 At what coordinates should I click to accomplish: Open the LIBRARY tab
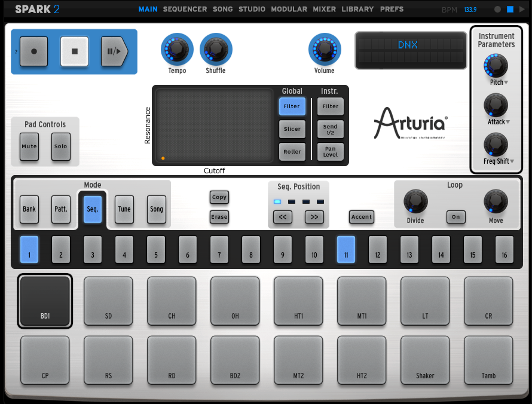pyautogui.click(x=357, y=9)
